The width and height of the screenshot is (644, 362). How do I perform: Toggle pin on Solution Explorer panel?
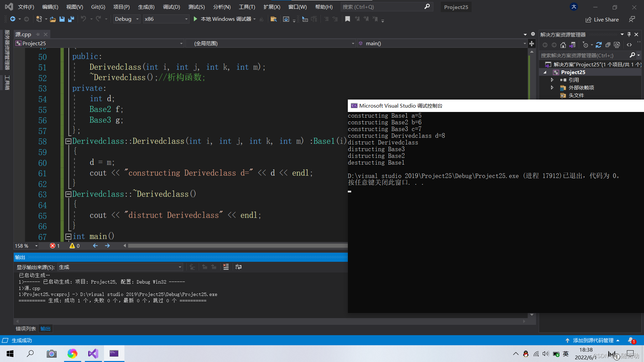pyautogui.click(x=629, y=34)
